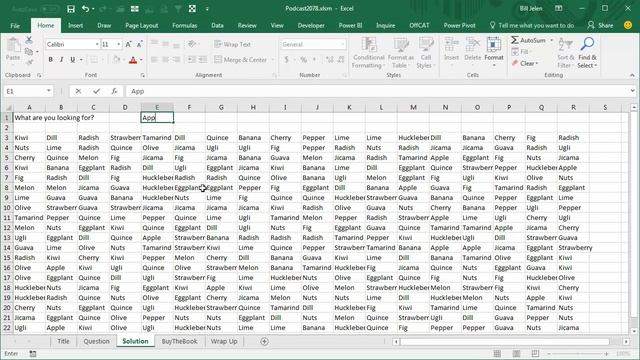Open the Insert Function dialog

(114, 91)
